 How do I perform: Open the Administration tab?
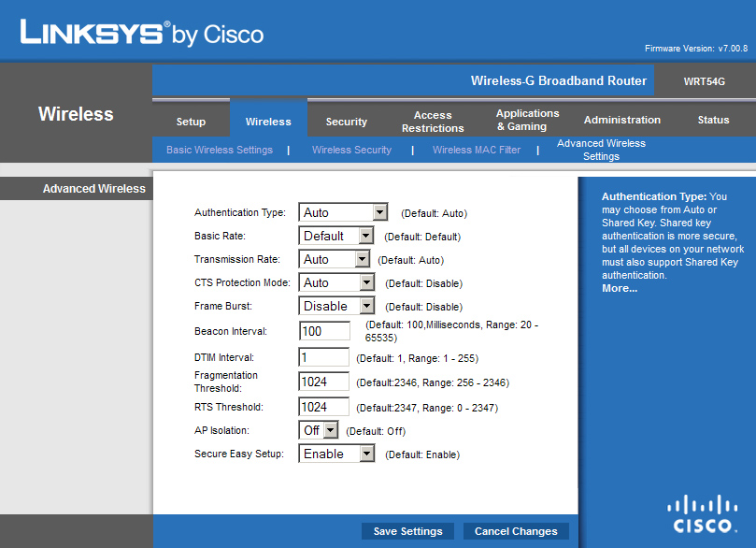(622, 120)
